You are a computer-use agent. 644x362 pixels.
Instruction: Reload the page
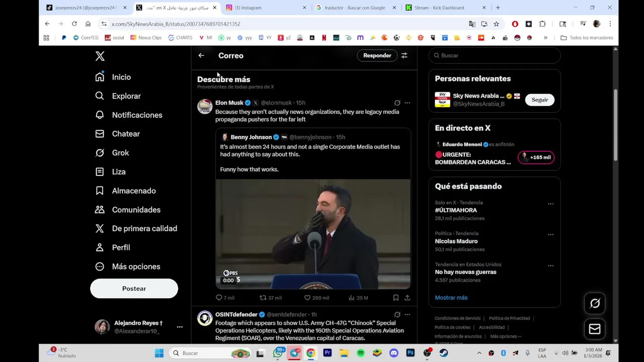coord(74,24)
